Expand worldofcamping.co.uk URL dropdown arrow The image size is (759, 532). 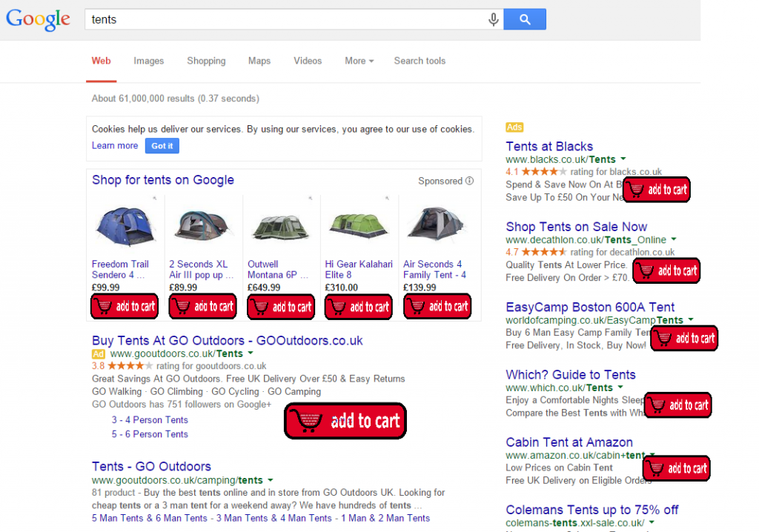tap(691, 319)
